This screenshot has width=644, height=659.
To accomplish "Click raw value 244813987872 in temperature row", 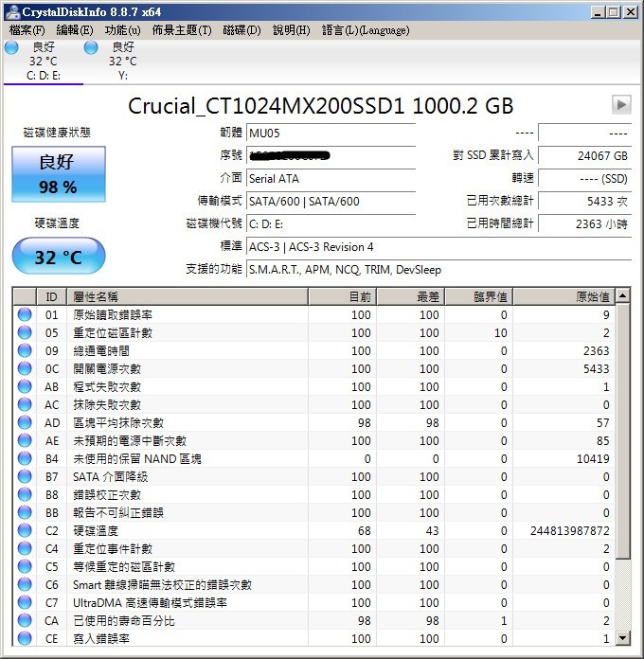I will pos(569,531).
